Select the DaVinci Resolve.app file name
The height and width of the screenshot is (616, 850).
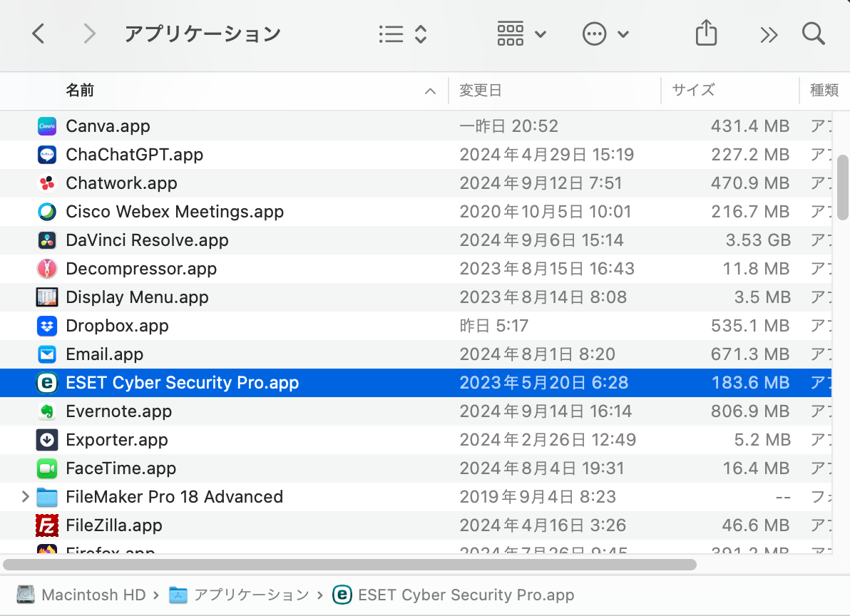point(147,240)
